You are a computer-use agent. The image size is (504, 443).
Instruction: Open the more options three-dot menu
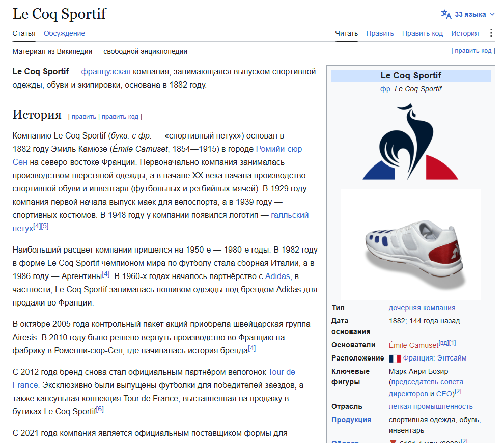pyautogui.click(x=491, y=33)
